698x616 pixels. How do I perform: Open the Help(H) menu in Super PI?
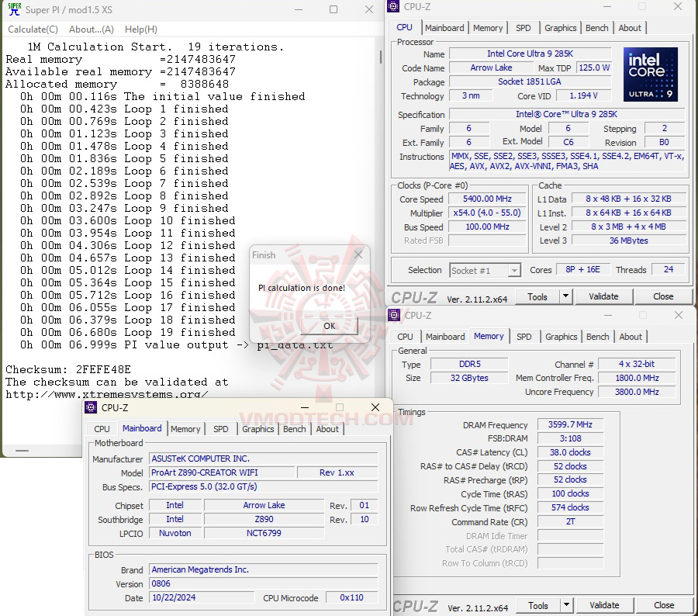(x=140, y=29)
